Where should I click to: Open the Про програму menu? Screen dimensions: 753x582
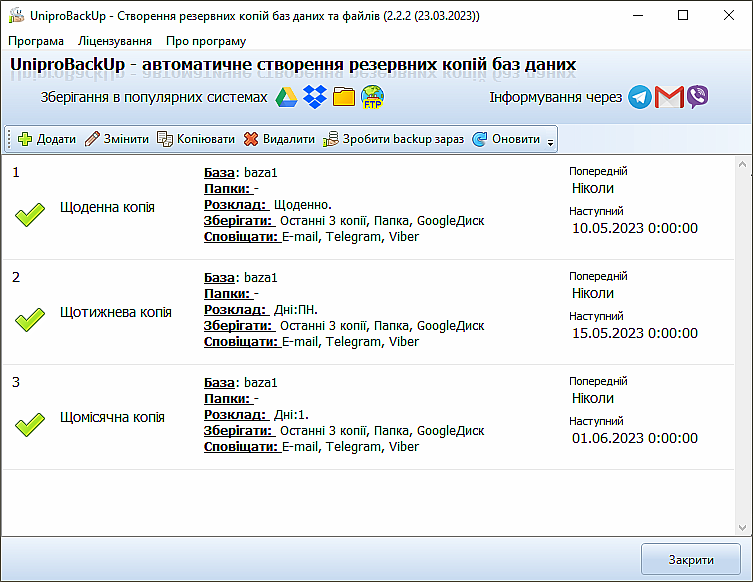[x=206, y=41]
